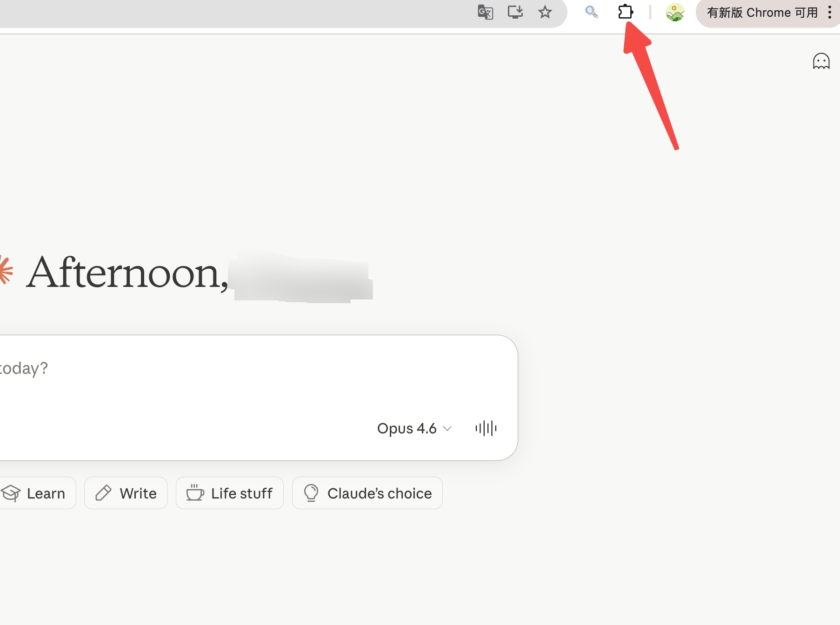Open the Opus 4.6 model selector

click(414, 428)
